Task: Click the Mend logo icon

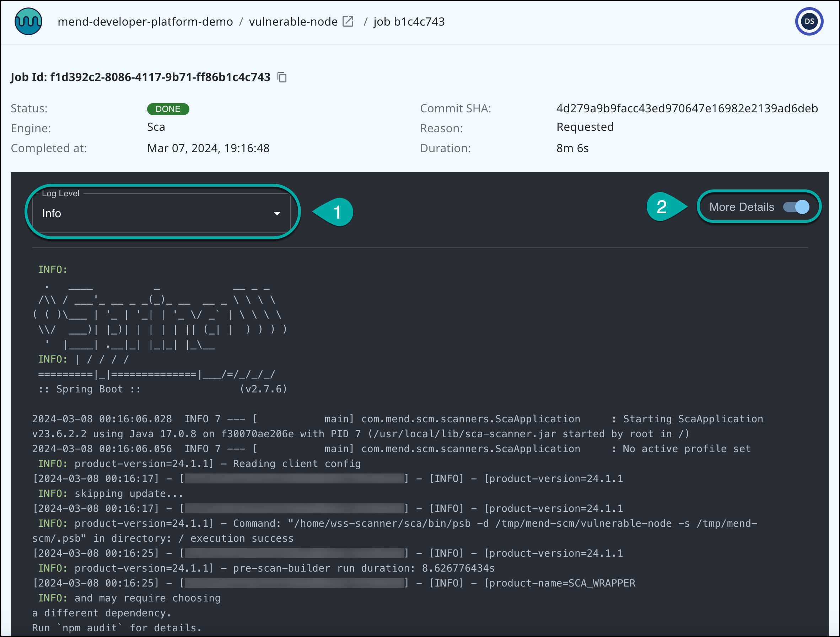Action: pos(28,22)
